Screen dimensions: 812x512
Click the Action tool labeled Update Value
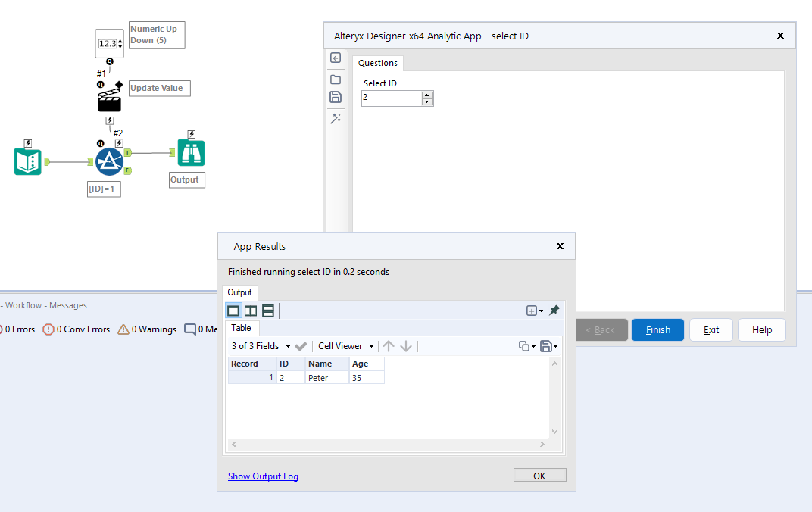coord(109,96)
